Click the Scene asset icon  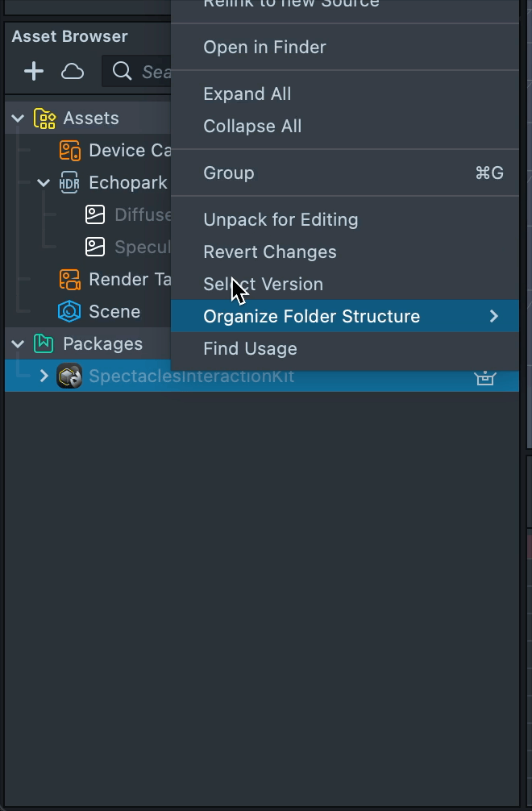coord(70,312)
